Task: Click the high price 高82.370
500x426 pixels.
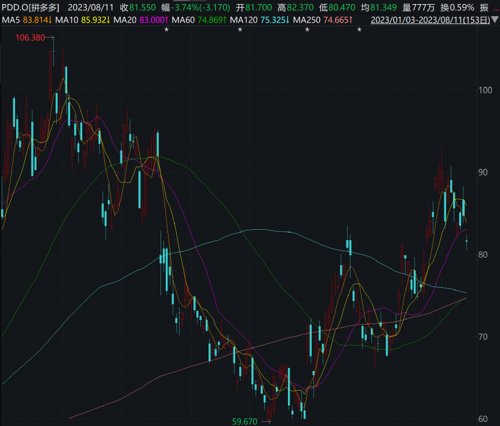Action: [296, 7]
